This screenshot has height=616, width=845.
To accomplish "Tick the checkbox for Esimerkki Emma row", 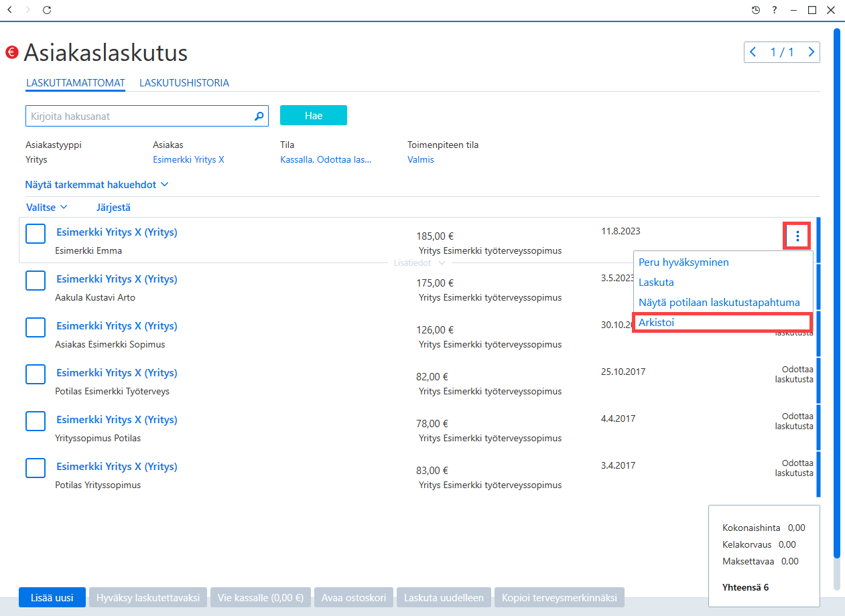I will tap(36, 234).
